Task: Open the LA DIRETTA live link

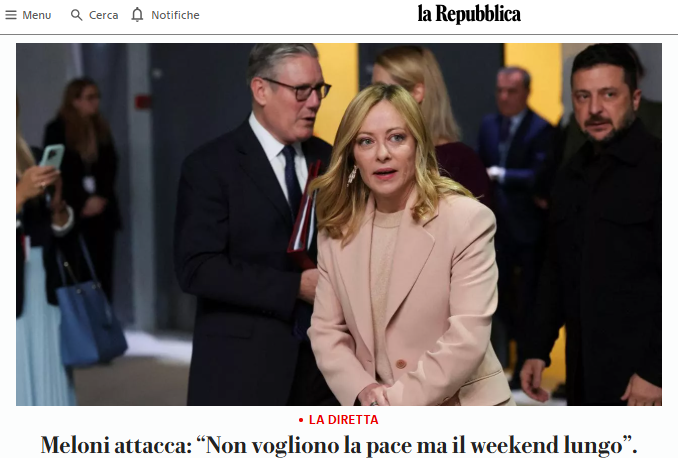Action: point(343,420)
